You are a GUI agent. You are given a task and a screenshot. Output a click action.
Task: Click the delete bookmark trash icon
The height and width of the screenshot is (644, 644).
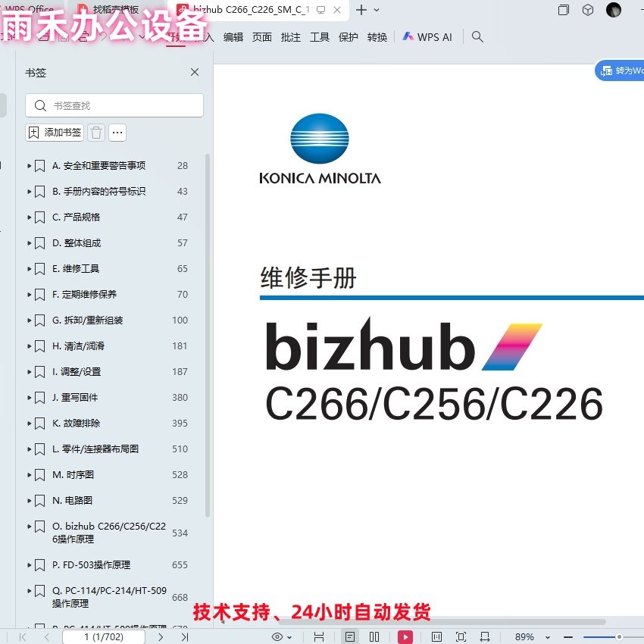click(95, 133)
